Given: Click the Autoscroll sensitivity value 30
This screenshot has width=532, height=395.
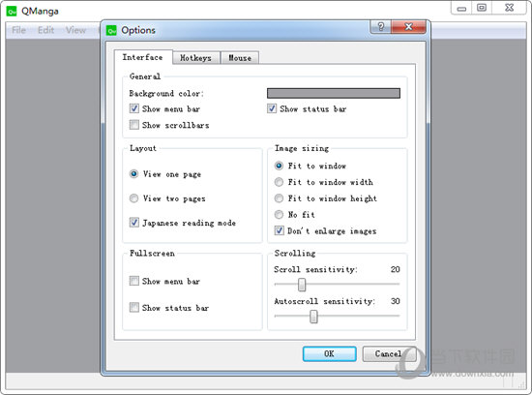Looking at the screenshot, I should click(x=395, y=301).
